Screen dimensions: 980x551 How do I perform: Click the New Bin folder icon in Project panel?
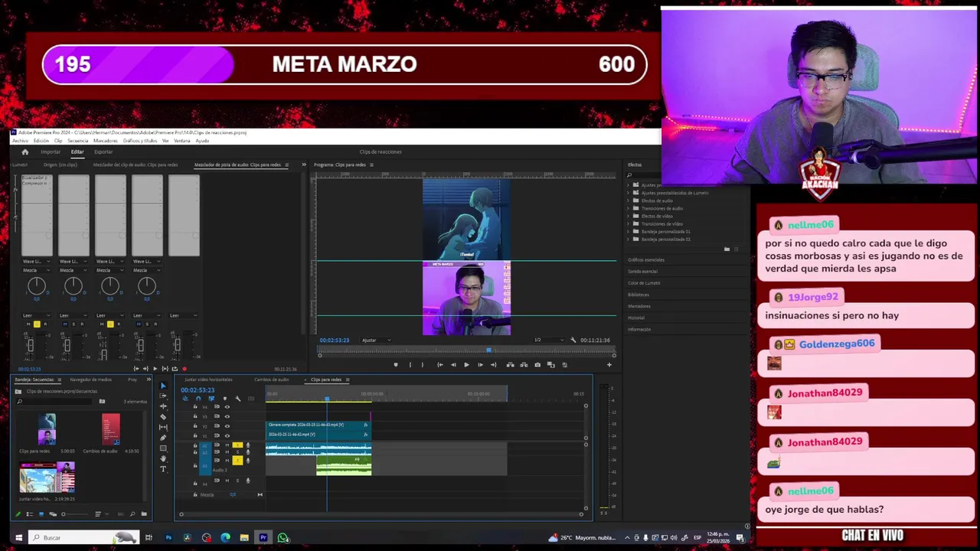click(144, 514)
